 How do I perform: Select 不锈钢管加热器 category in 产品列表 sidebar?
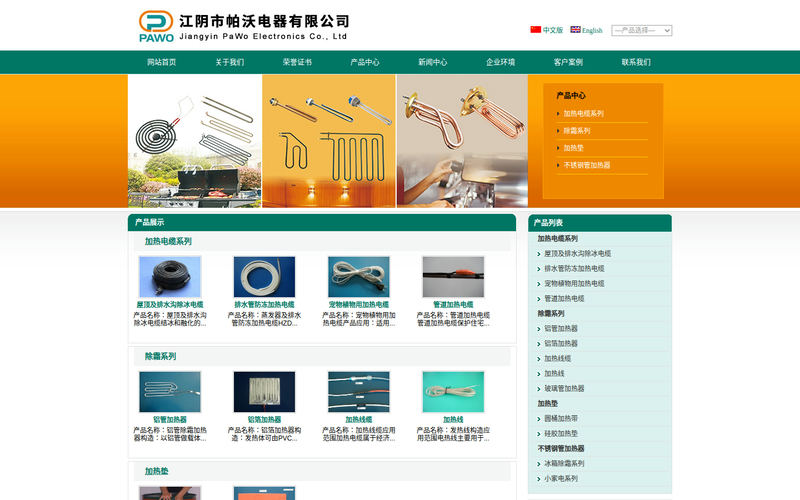pyautogui.click(x=561, y=448)
